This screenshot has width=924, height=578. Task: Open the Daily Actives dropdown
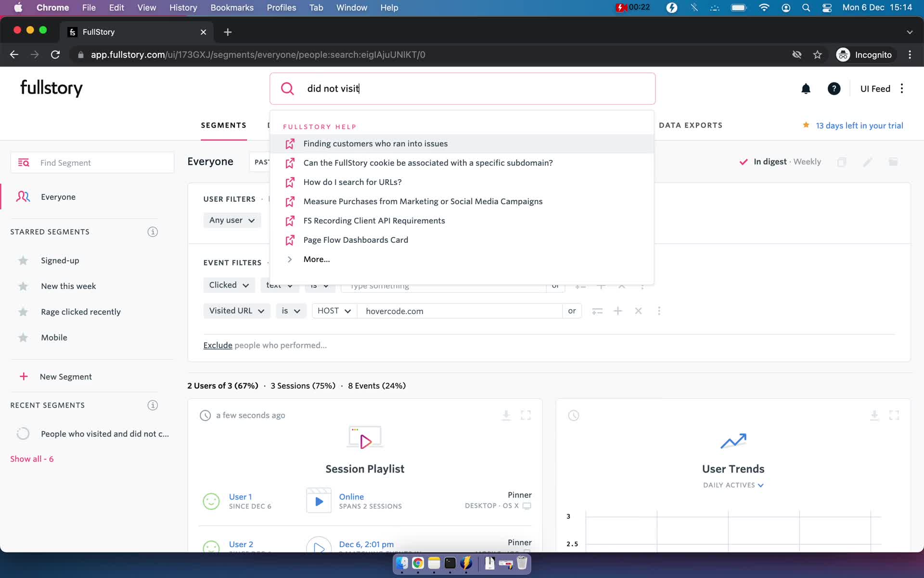[x=733, y=485]
